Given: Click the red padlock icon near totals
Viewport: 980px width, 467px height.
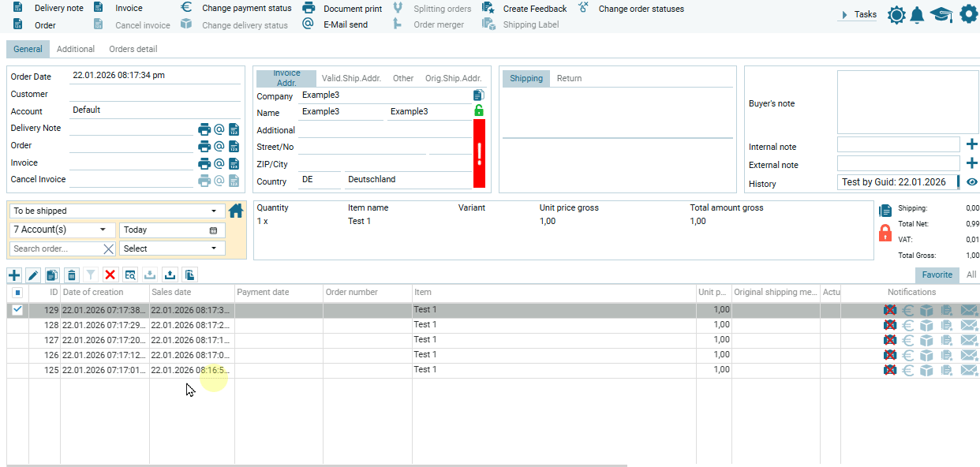Looking at the screenshot, I should click(885, 233).
